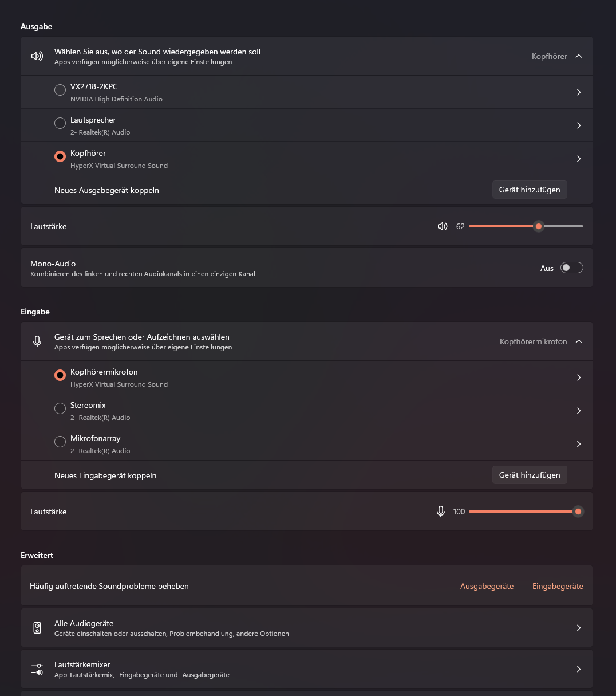Toggle the Mono-Audio switch

tap(571, 268)
